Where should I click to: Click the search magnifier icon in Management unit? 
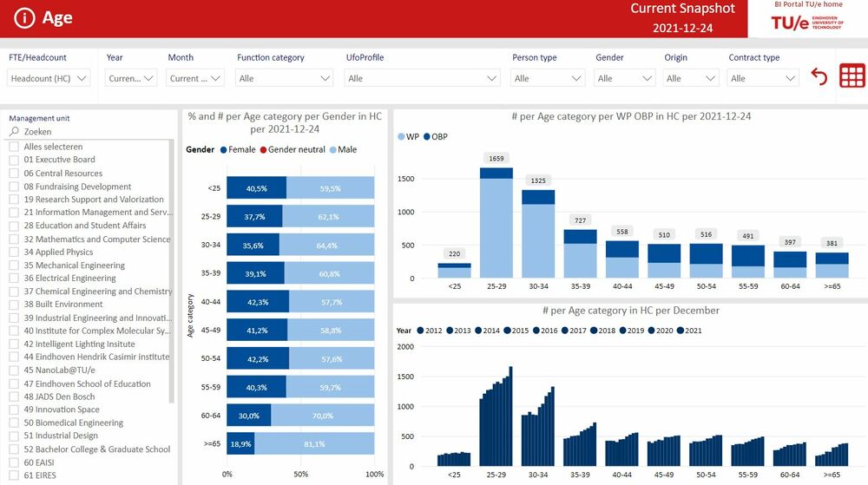(x=14, y=132)
